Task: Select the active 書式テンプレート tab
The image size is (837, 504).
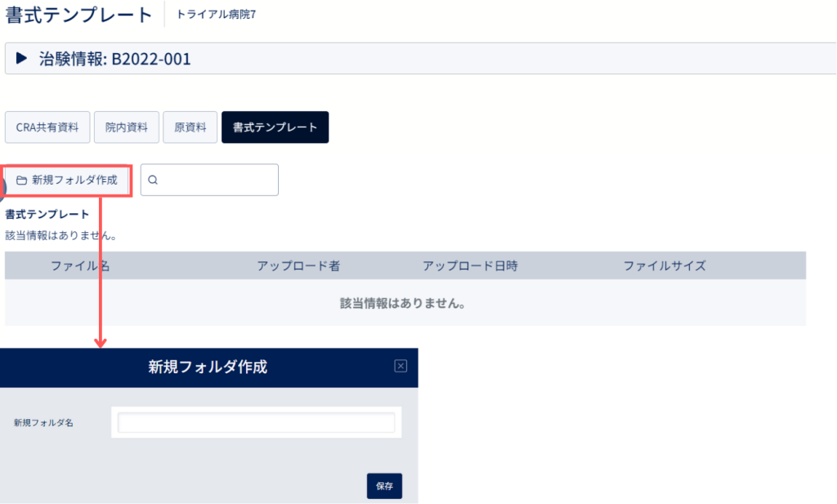Action: pyautogui.click(x=275, y=127)
